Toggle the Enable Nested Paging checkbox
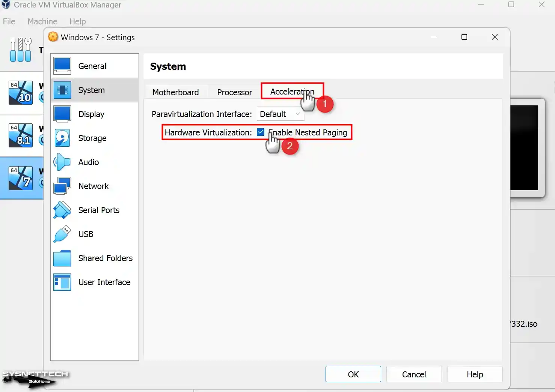Image resolution: width=555 pixels, height=392 pixels. [x=261, y=132]
